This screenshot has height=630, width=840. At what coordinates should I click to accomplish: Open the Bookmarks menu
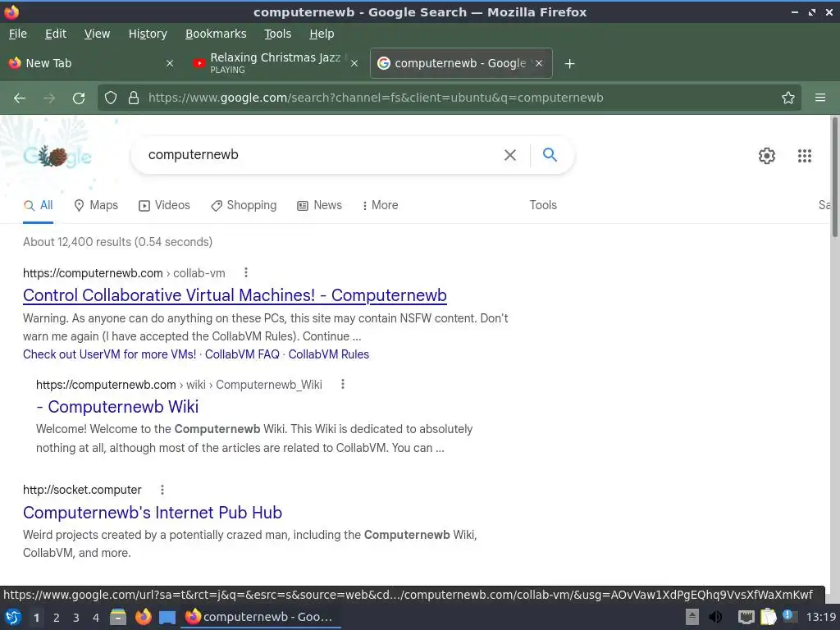click(216, 34)
